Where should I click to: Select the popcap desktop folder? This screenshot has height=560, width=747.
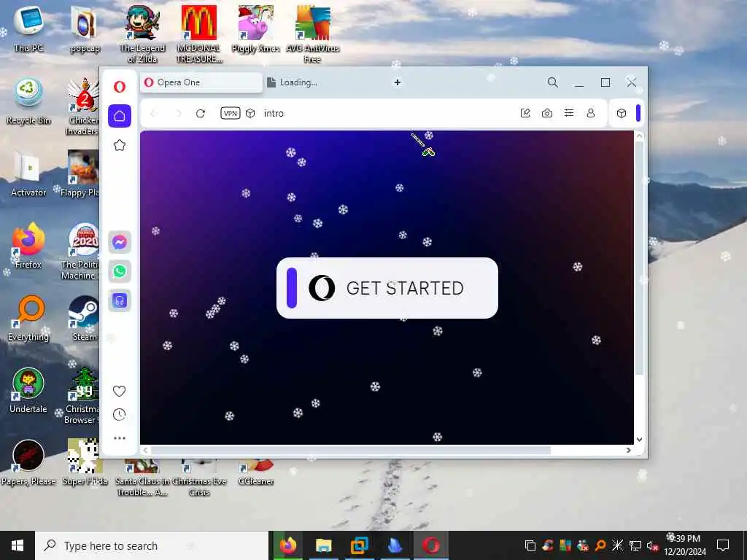click(85, 29)
